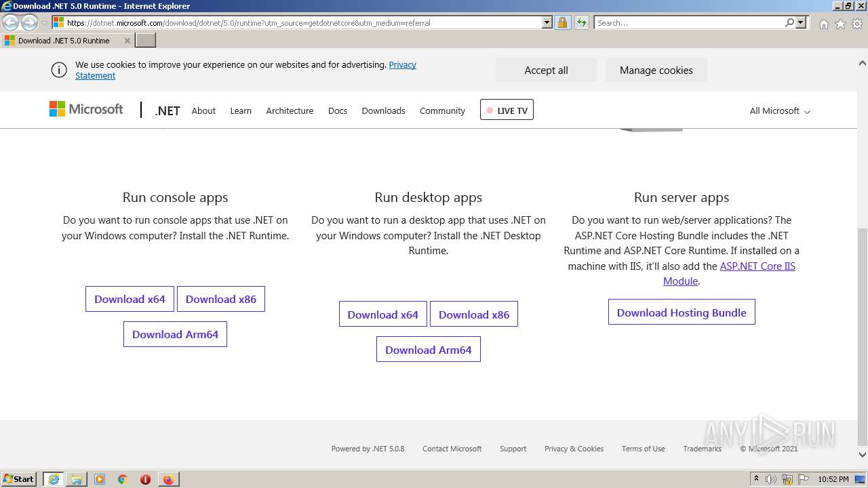Click the Microsoft logo

86,109
